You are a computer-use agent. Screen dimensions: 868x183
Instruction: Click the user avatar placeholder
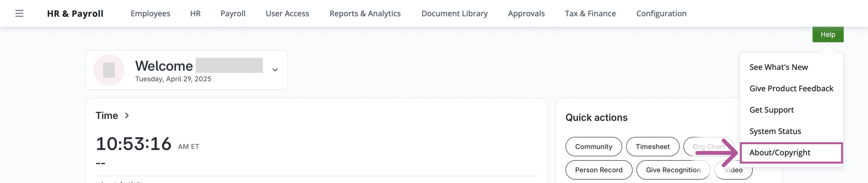click(x=109, y=70)
